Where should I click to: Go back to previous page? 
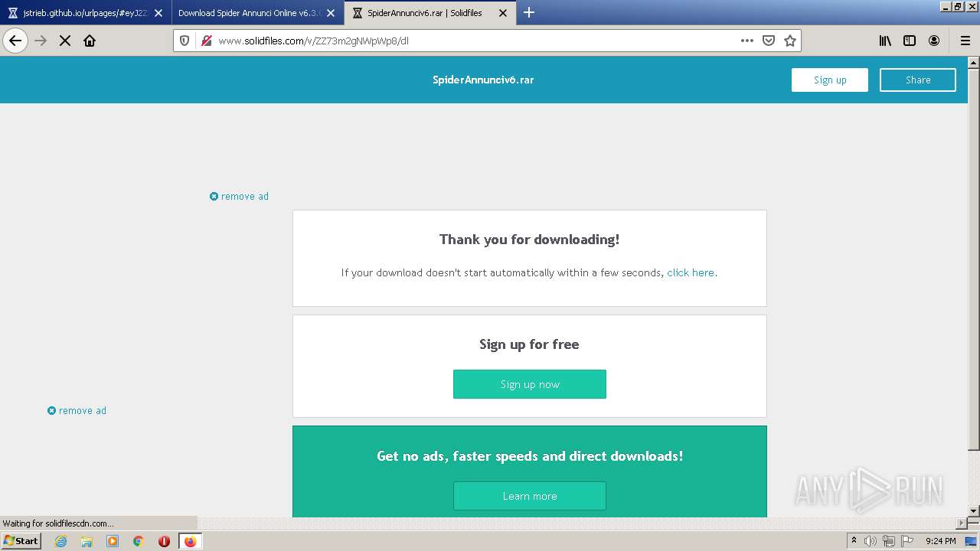[15, 41]
